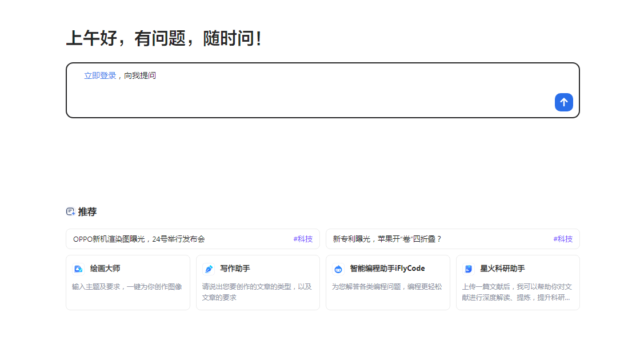Click the #科技 tag on Apple card
624x364 pixels.
pos(563,239)
